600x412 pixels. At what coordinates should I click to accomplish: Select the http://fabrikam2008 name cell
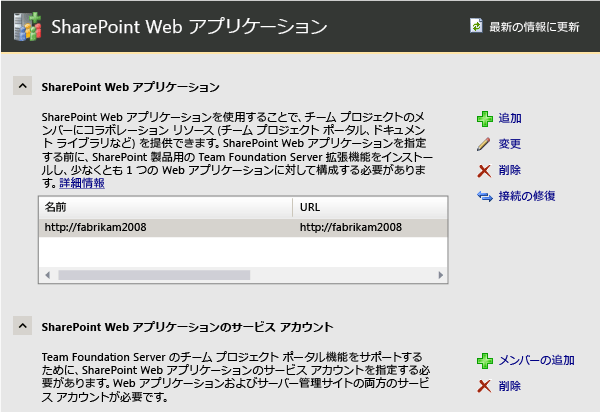(95, 227)
